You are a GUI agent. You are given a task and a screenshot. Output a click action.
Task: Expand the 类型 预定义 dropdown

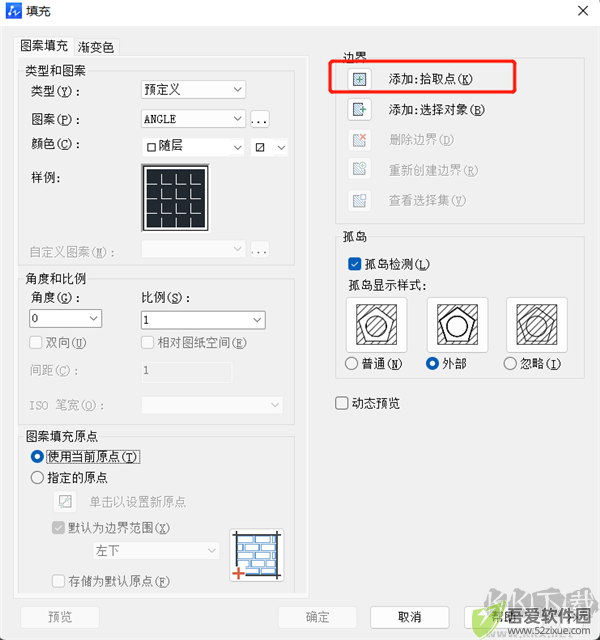193,89
